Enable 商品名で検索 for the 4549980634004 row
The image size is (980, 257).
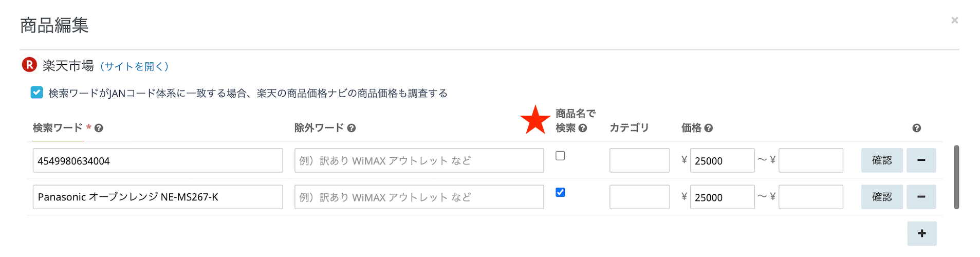(x=560, y=156)
